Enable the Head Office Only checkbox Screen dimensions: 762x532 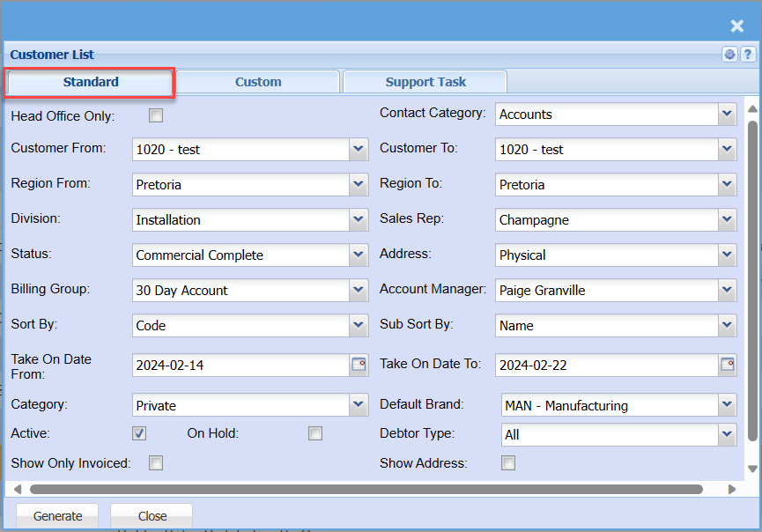pyautogui.click(x=156, y=115)
